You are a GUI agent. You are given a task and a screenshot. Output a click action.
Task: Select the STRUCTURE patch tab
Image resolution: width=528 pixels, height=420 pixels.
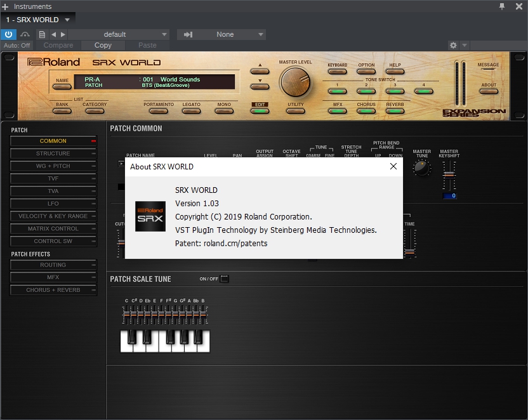pos(53,154)
